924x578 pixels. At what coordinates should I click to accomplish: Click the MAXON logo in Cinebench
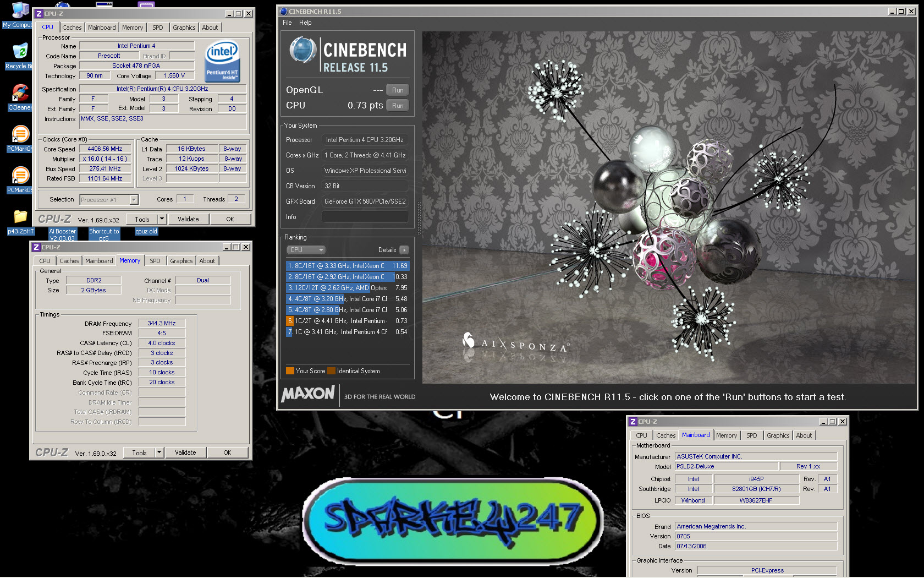coord(308,394)
